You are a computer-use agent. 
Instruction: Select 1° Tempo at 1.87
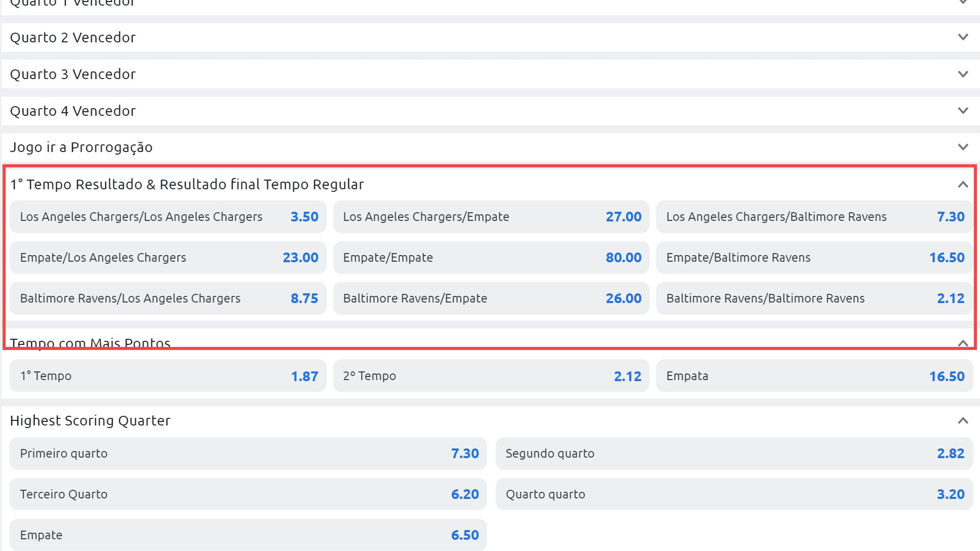click(x=168, y=376)
